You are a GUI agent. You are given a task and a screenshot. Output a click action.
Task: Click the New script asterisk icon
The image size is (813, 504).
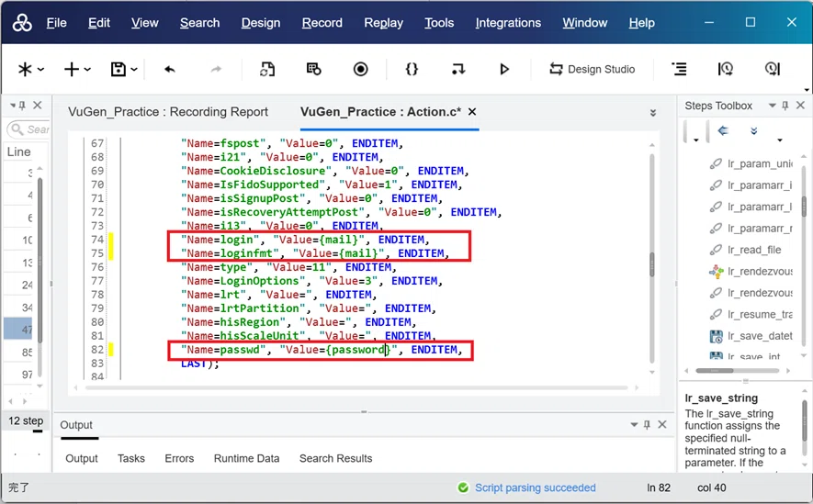(25, 69)
